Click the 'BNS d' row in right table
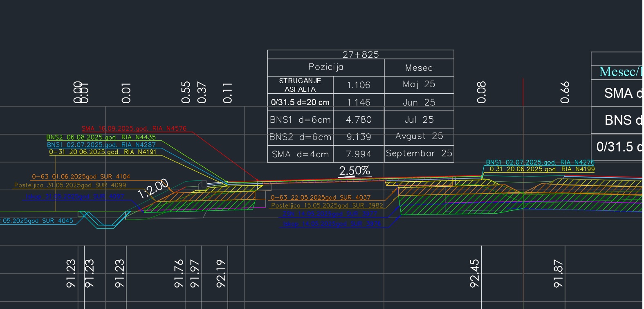This screenshot has height=309, width=644. [624, 120]
